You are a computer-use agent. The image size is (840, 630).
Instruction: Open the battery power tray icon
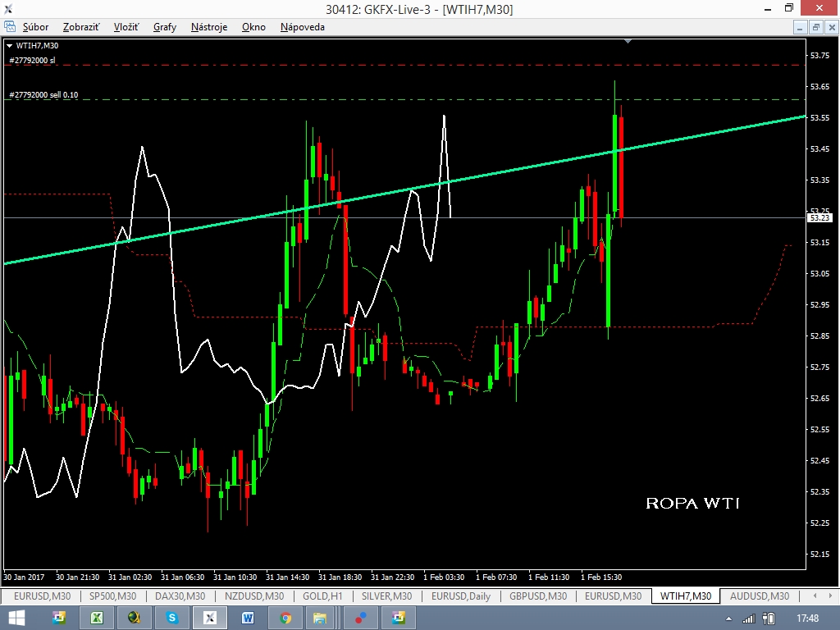(x=768, y=619)
